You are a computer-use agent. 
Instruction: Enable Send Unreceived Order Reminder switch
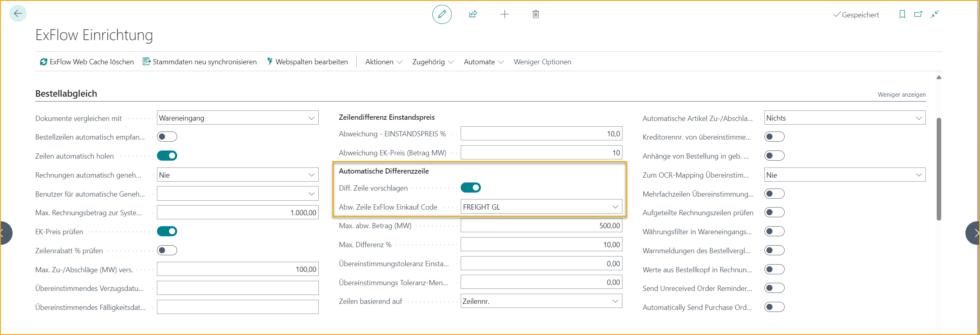click(x=775, y=288)
